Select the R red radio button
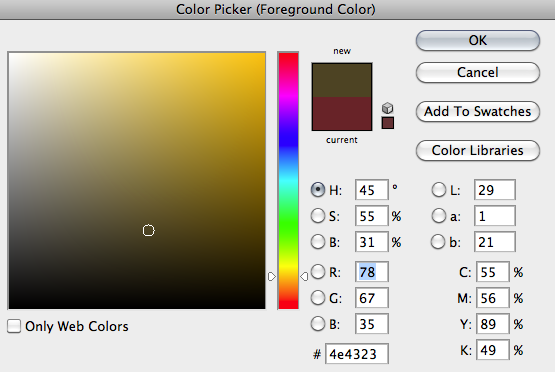 point(317,272)
